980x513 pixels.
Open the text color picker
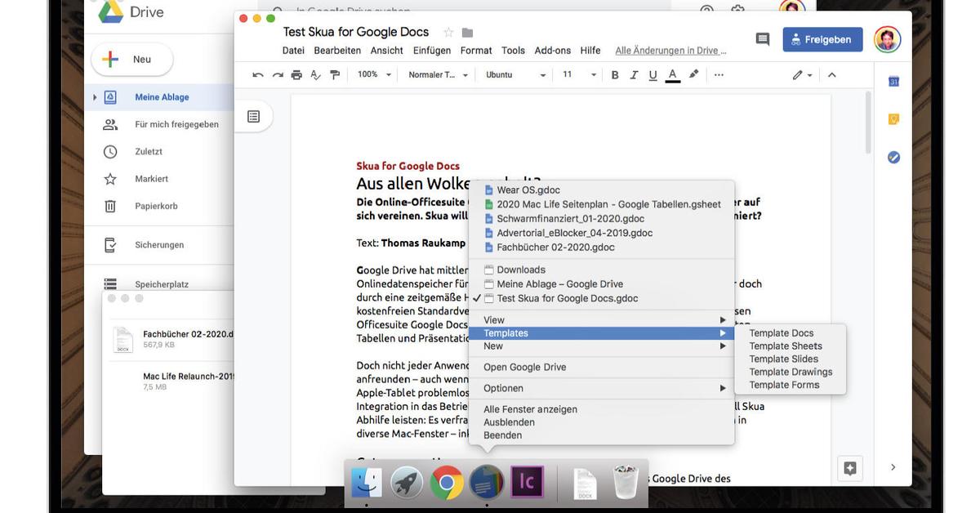tap(673, 74)
